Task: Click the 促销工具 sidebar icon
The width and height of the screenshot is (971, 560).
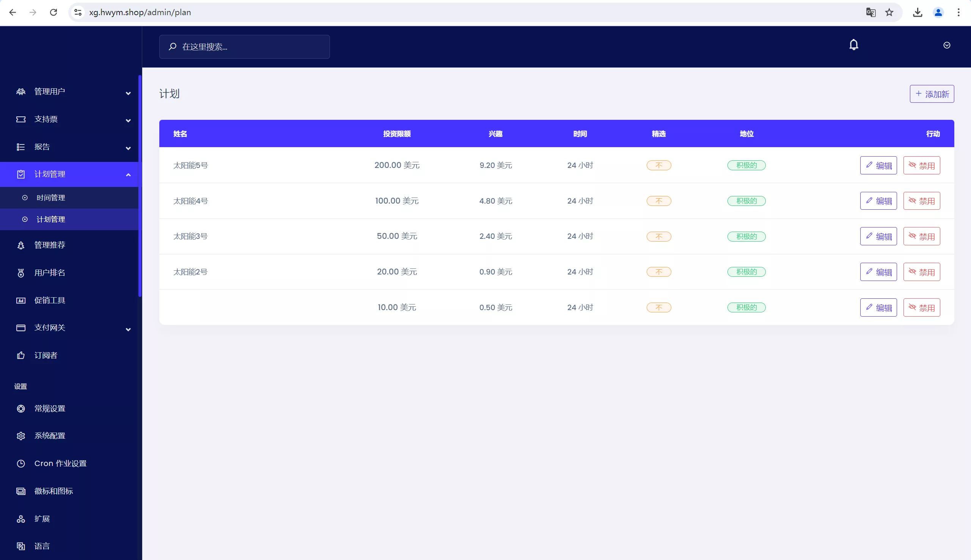Action: (x=21, y=300)
